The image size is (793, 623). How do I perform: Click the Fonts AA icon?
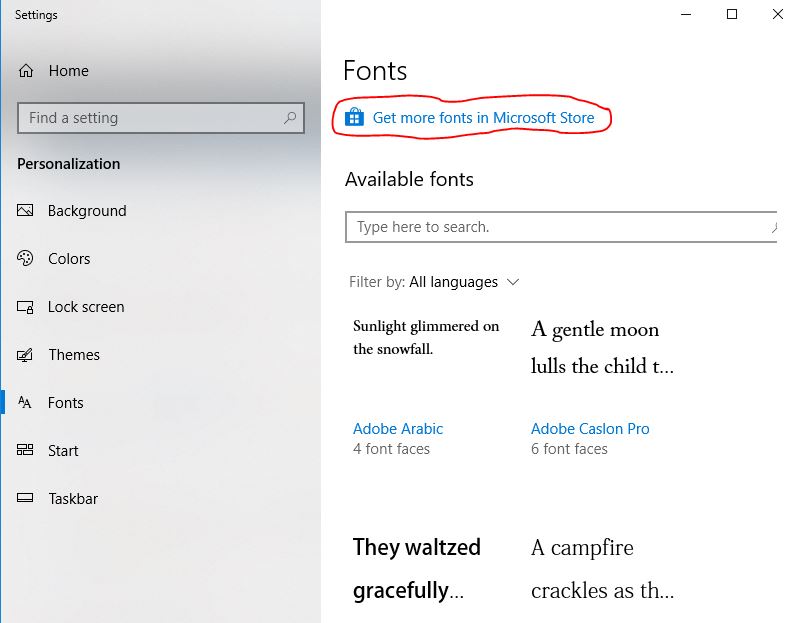pos(25,402)
